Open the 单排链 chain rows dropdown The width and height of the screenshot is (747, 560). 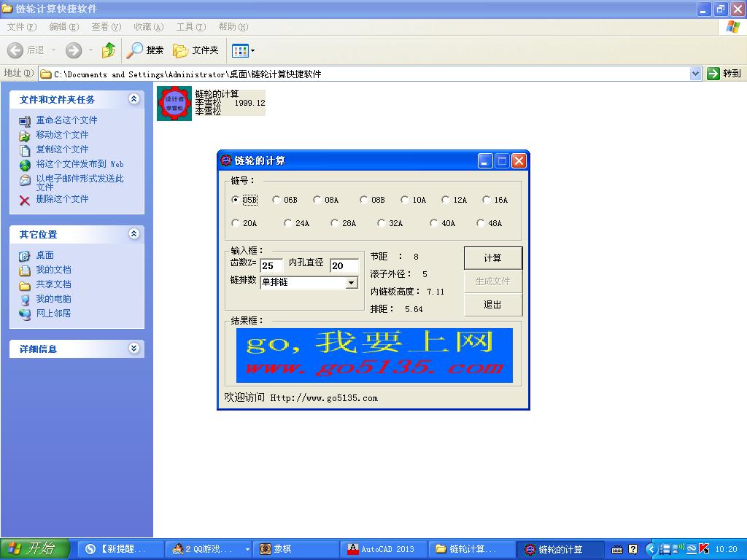click(x=350, y=282)
